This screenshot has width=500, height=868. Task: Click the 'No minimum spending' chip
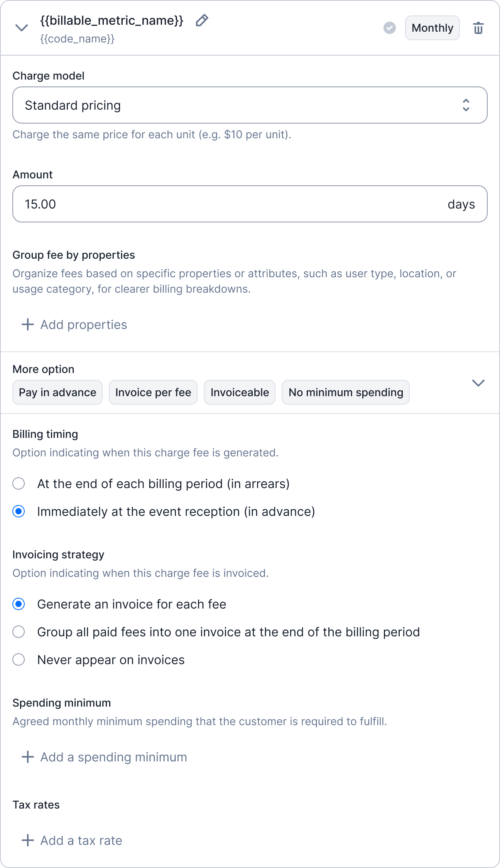(346, 392)
